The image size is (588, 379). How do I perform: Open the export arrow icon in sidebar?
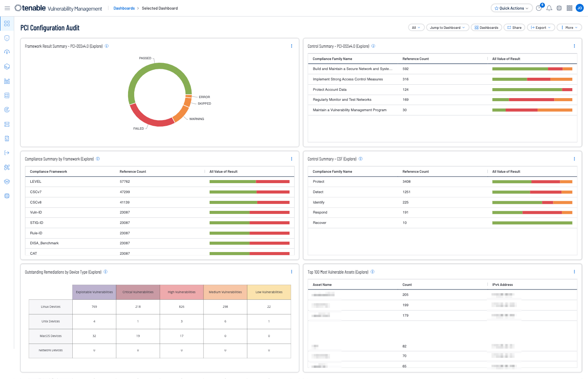coord(7,153)
